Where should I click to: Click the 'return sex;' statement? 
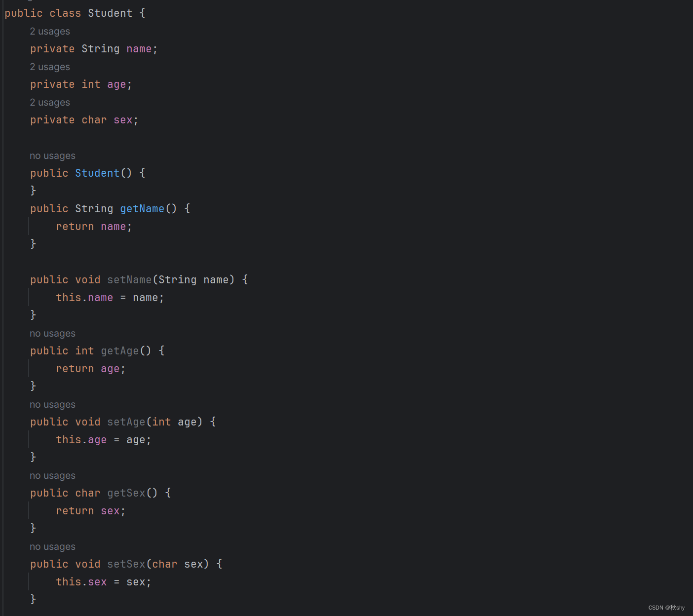91,511
